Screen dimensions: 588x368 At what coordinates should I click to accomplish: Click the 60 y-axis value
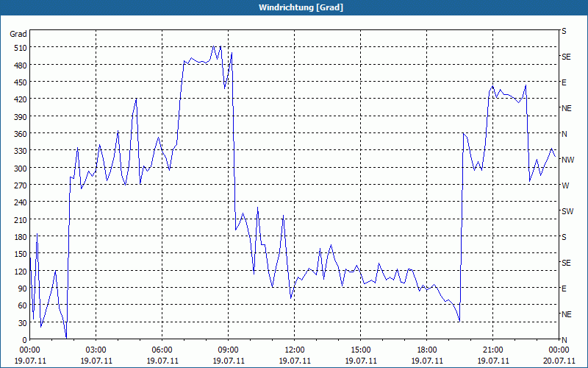click(x=23, y=305)
